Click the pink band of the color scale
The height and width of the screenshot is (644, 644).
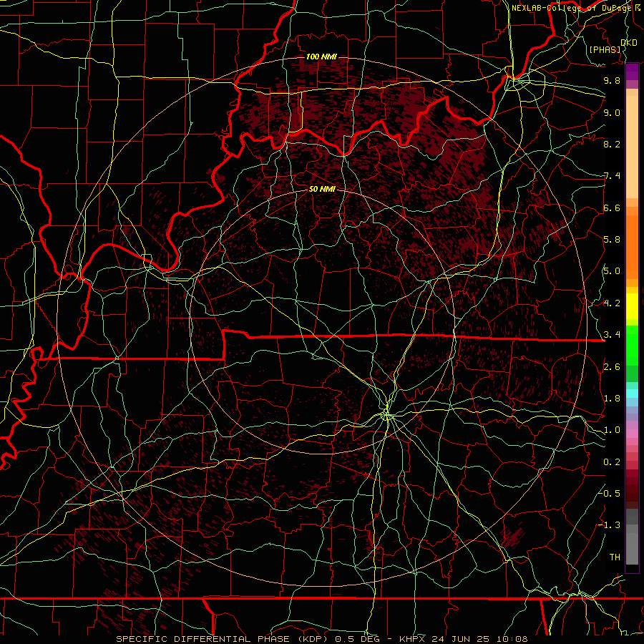click(632, 434)
